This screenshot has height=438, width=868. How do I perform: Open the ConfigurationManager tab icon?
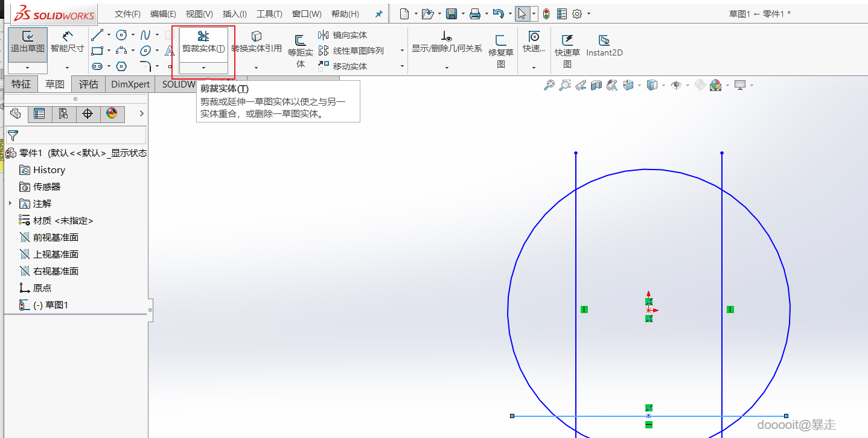pos(63,113)
